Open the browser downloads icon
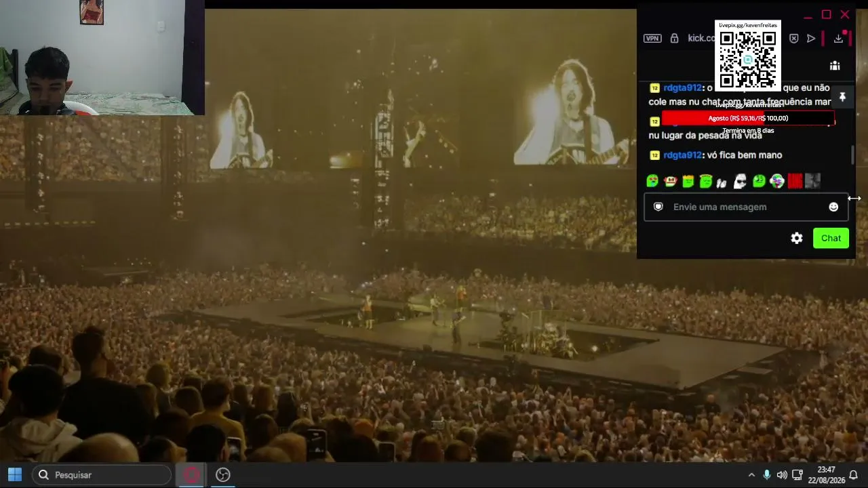The image size is (868, 488). tap(839, 39)
